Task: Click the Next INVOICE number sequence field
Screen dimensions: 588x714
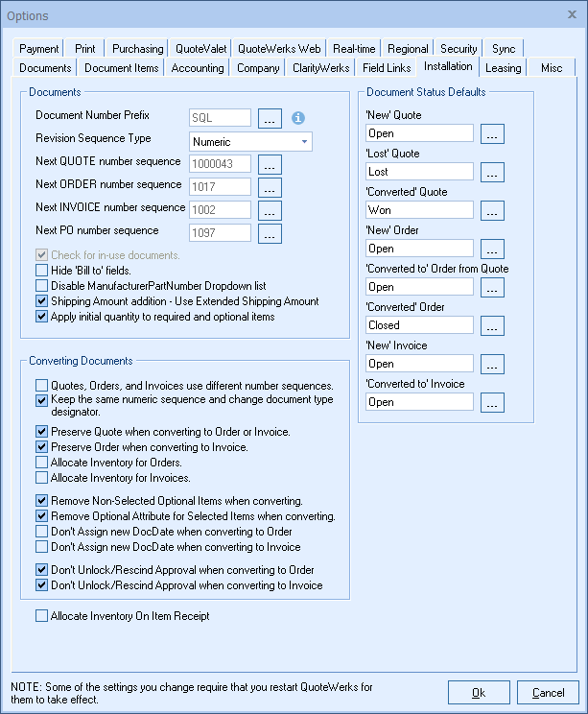Action: 220,210
